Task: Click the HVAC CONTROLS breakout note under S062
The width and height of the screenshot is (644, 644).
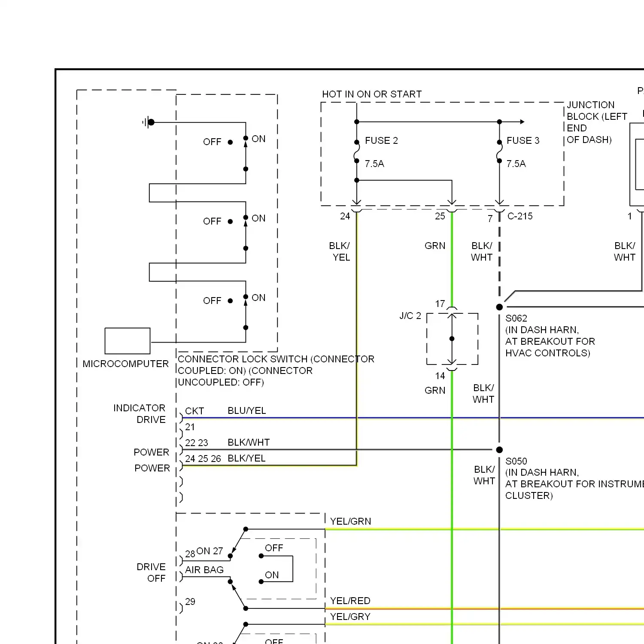Action: click(x=550, y=341)
